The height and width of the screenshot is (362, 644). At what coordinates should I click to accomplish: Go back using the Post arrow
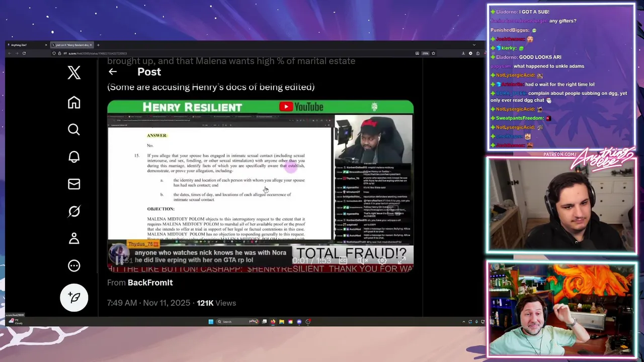(113, 72)
